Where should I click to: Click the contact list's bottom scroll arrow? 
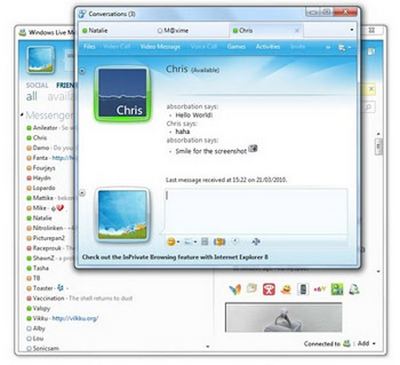click(x=208, y=347)
